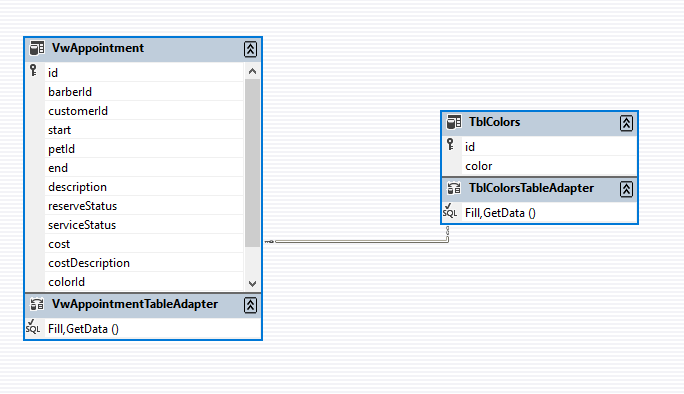The image size is (684, 394).
Task: Click the SQL query icon under VwAppointmentTableAdapter
Action: (33, 327)
